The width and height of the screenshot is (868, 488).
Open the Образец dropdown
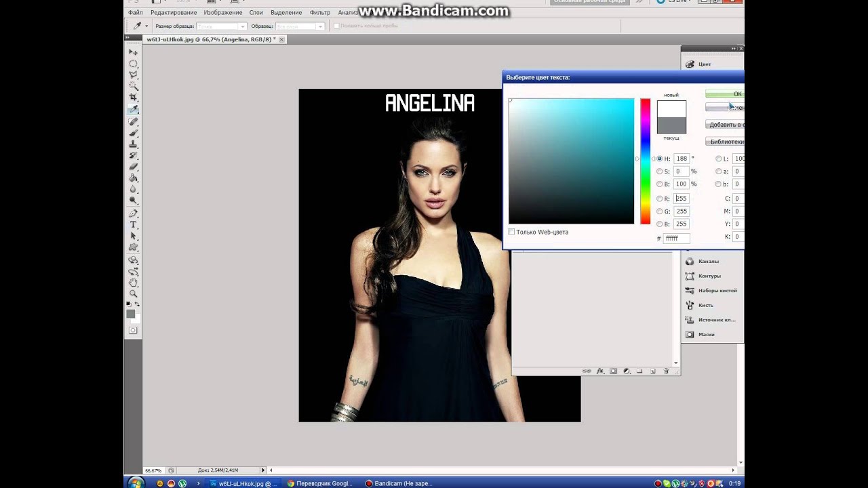(300, 26)
